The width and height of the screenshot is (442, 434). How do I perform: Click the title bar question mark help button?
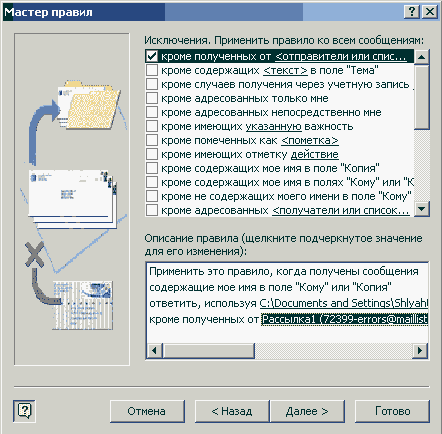(412, 12)
